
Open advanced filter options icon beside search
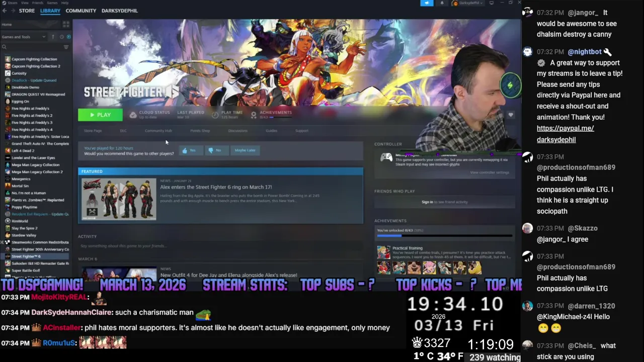click(66, 47)
